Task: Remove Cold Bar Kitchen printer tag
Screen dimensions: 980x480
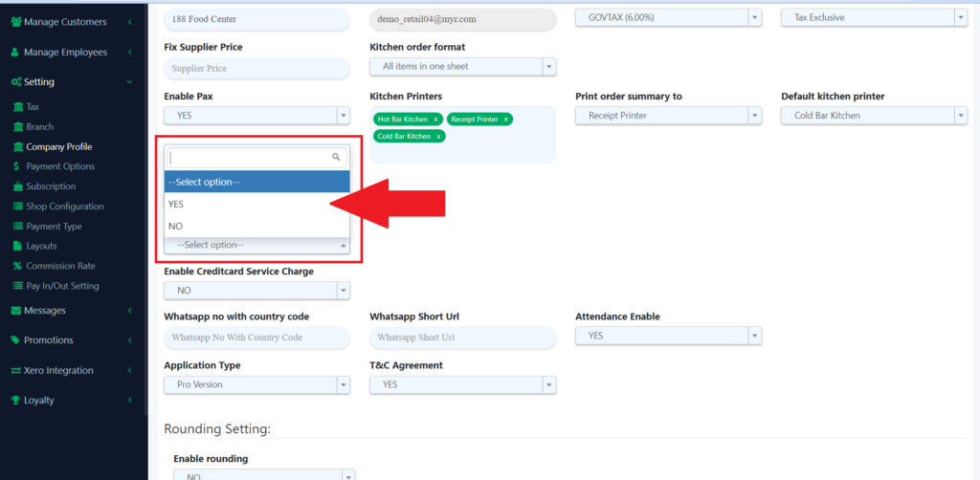Action: point(438,137)
